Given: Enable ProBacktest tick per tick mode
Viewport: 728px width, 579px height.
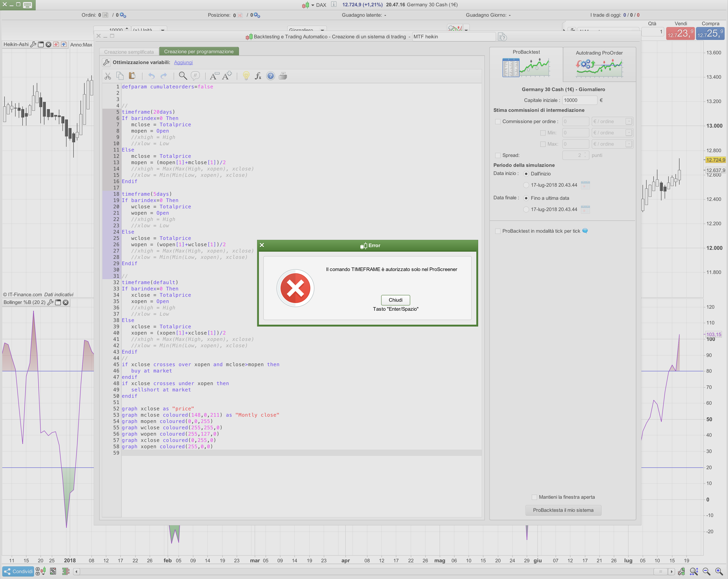Looking at the screenshot, I should click(x=498, y=231).
